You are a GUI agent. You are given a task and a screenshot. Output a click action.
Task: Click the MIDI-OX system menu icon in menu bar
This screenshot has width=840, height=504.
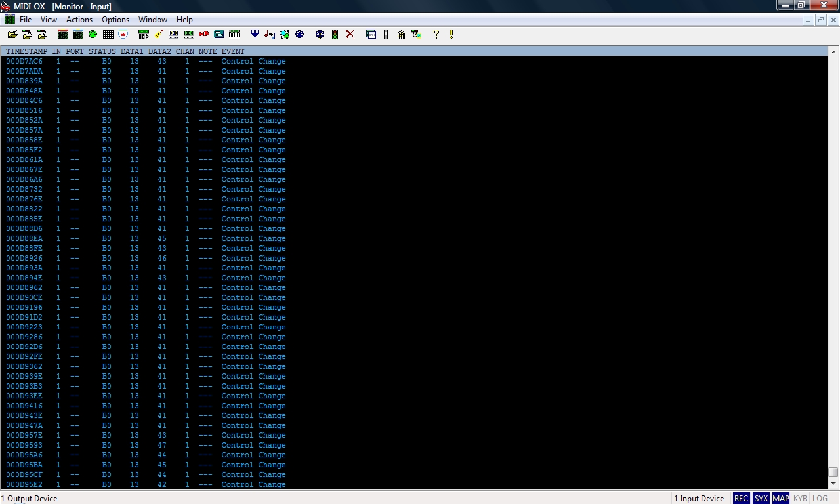[9, 20]
